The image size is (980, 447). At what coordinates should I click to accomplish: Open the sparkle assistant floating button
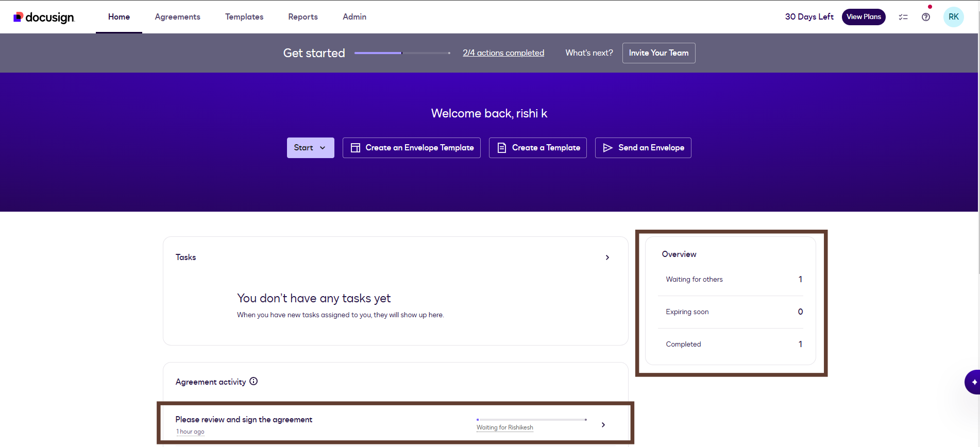coord(973,382)
